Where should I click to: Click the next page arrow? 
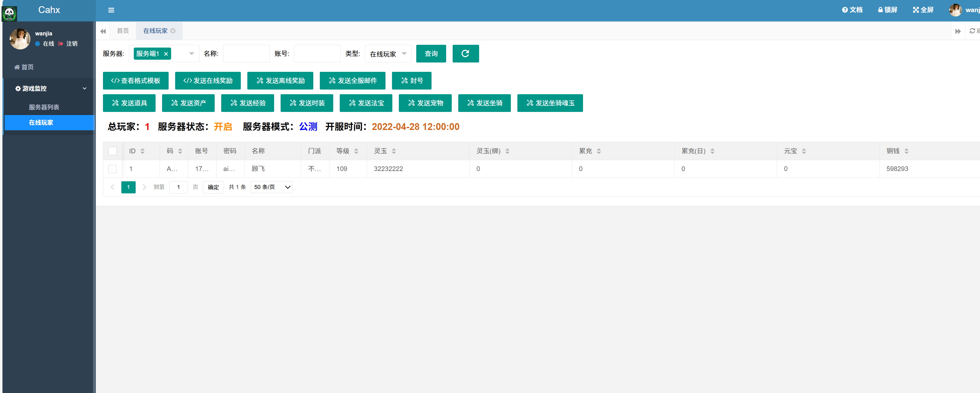coord(144,187)
